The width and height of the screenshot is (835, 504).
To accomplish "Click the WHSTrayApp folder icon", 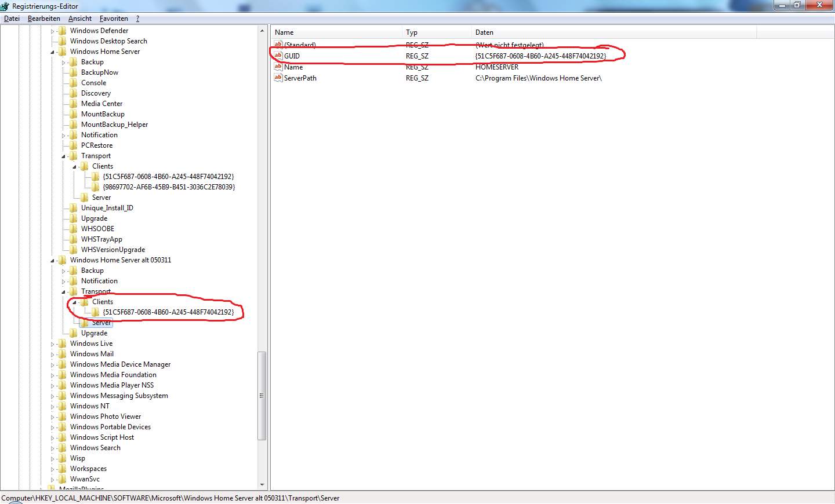I will click(74, 239).
